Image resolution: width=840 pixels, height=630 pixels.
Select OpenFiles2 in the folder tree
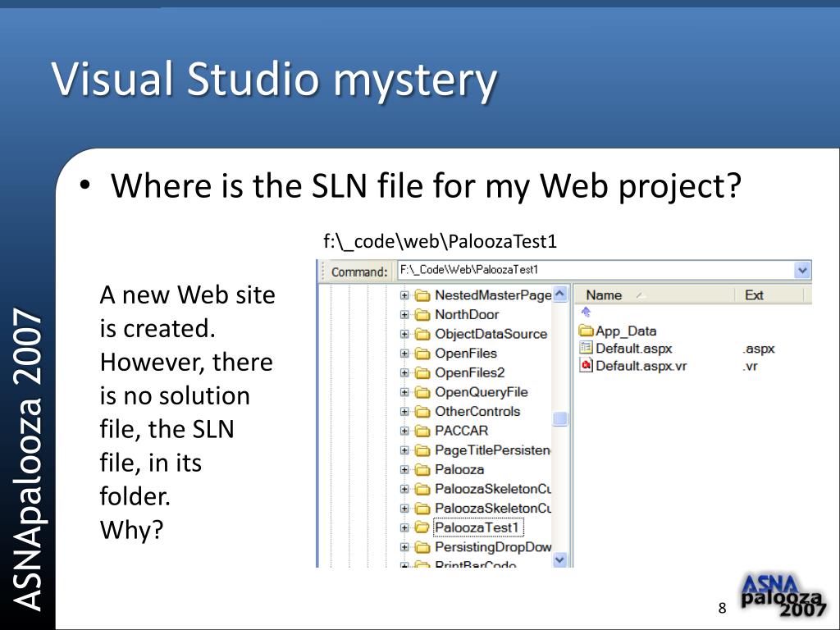click(470, 373)
